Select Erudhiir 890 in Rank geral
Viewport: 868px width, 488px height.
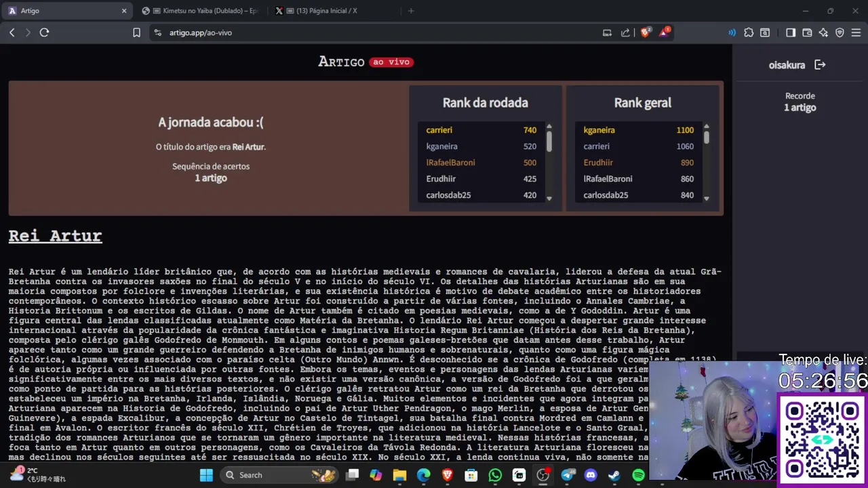point(639,163)
